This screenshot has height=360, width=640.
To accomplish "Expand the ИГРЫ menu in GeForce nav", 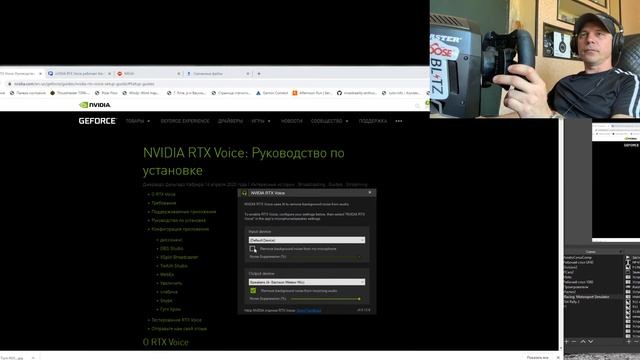I will click(x=261, y=121).
